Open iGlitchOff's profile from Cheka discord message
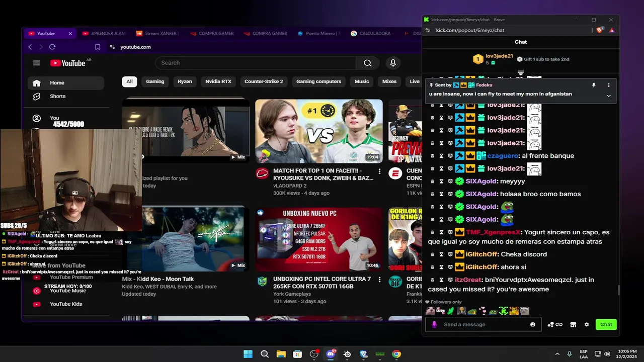 tap(481, 254)
